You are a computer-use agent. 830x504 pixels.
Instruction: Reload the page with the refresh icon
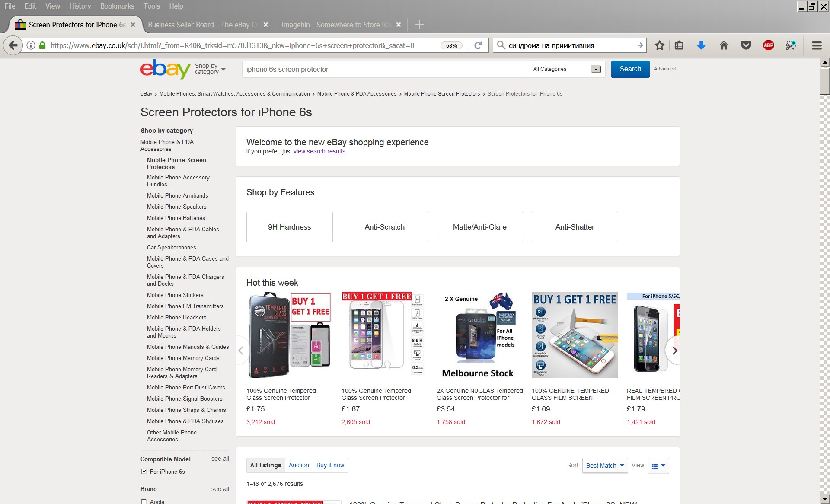coord(478,45)
